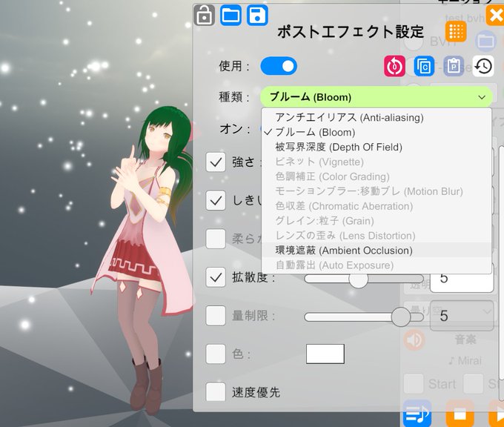504x427 pixels.
Task: Select グレイン:粒子 (Grain) option
Action: point(377,221)
